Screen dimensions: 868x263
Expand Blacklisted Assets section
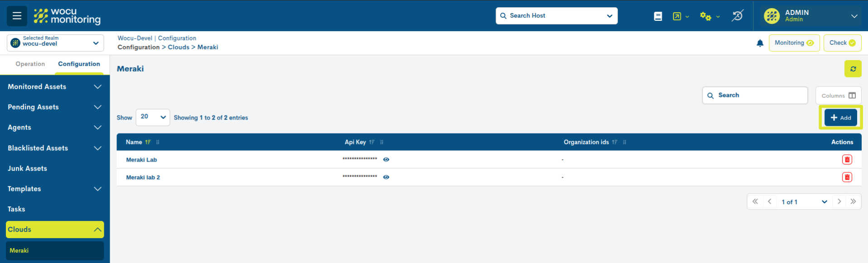click(x=55, y=148)
